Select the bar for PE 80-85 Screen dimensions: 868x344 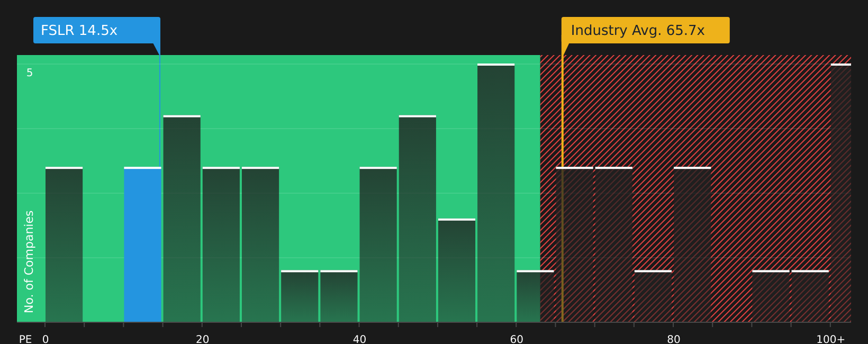click(x=692, y=245)
